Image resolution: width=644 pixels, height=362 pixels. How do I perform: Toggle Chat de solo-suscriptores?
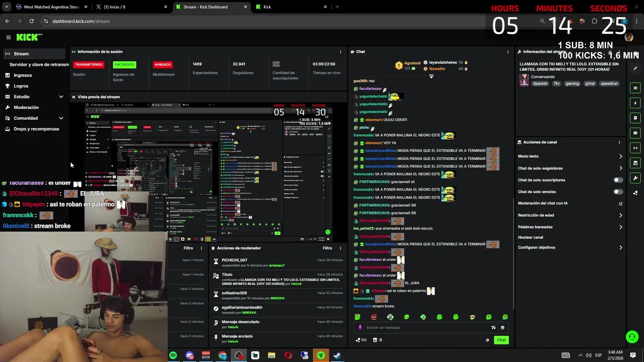point(618,180)
